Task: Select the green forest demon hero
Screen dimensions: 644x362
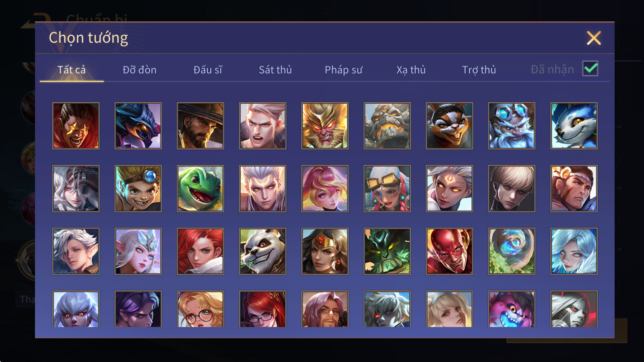Action: pos(387,251)
